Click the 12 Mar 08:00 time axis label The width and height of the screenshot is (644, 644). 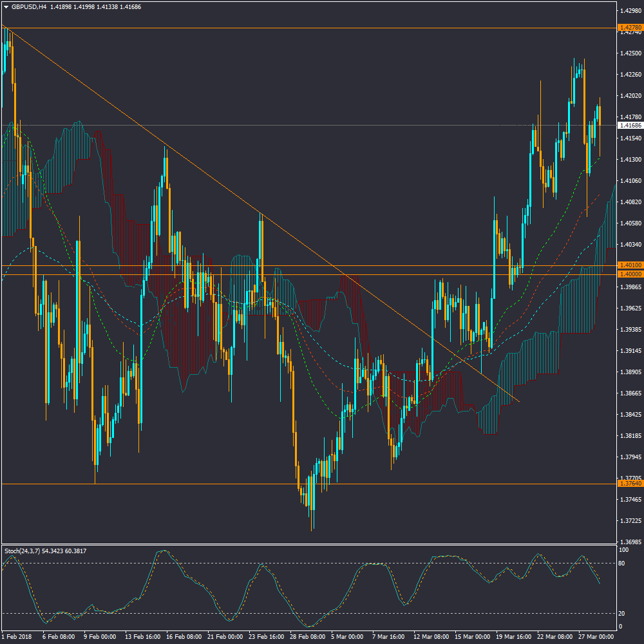click(x=430, y=637)
